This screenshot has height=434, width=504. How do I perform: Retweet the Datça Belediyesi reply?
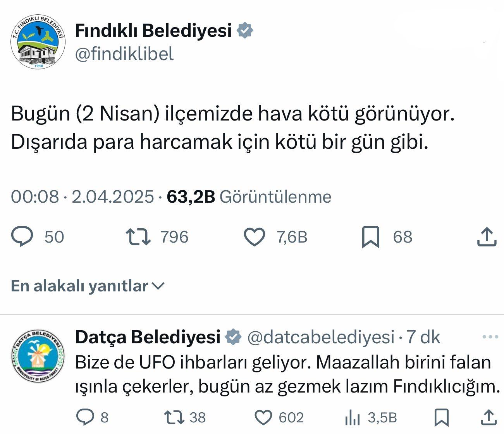(173, 417)
